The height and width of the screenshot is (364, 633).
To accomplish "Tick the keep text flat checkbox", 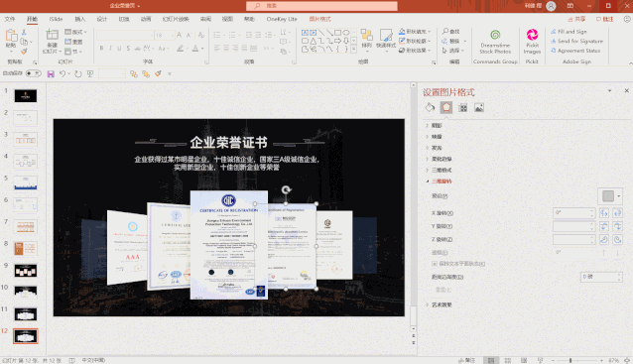I will coord(435,264).
